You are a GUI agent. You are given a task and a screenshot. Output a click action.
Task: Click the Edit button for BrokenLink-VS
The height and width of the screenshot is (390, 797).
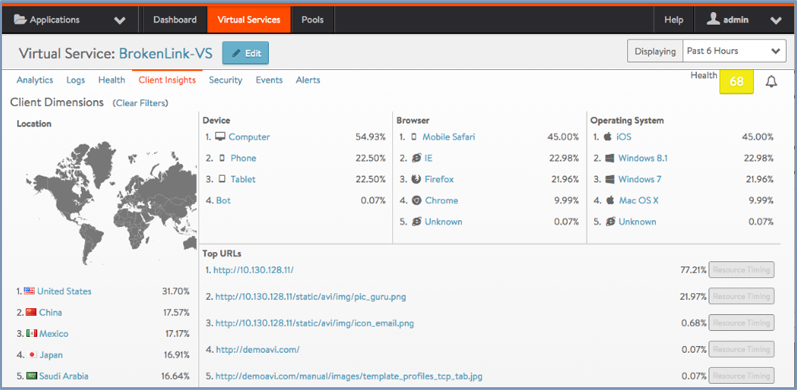tap(246, 53)
